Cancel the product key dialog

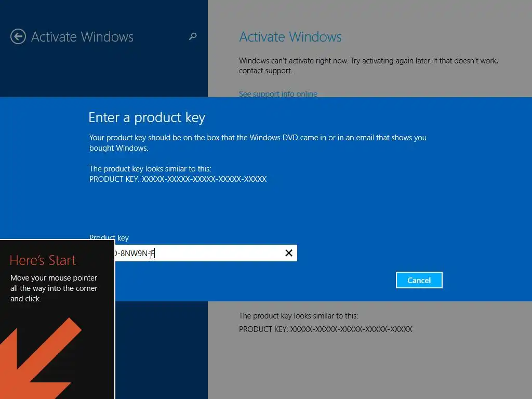point(419,280)
